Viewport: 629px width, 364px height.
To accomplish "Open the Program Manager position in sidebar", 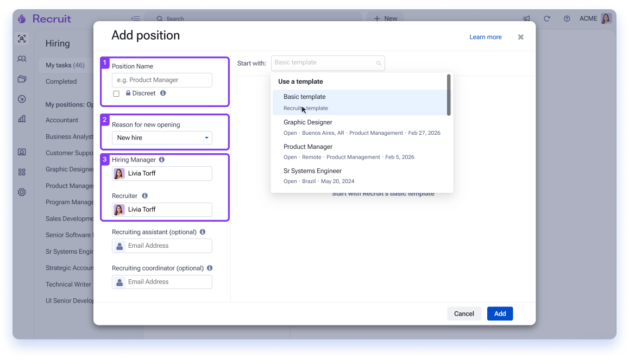I will 70,202.
